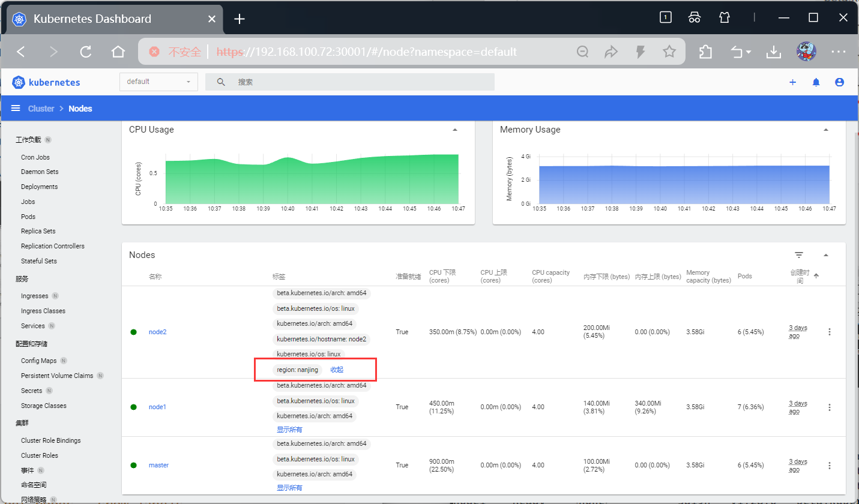Open Stateful Sets in sidebar
859x504 pixels.
(x=39, y=261)
